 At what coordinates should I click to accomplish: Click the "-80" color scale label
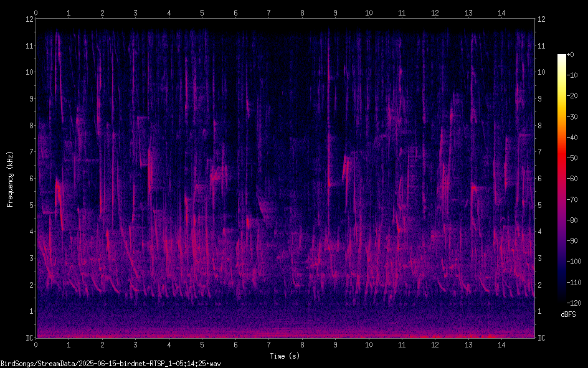tap(572, 220)
